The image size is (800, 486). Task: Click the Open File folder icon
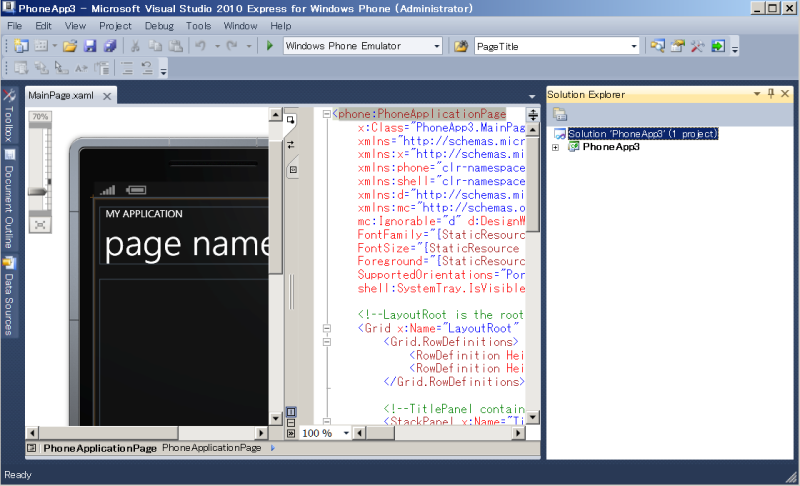(70, 46)
